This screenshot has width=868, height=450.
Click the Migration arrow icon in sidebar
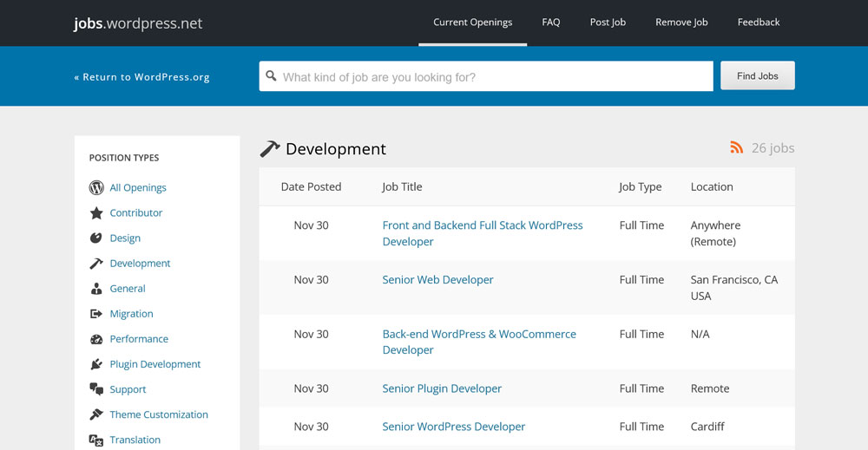coord(96,314)
